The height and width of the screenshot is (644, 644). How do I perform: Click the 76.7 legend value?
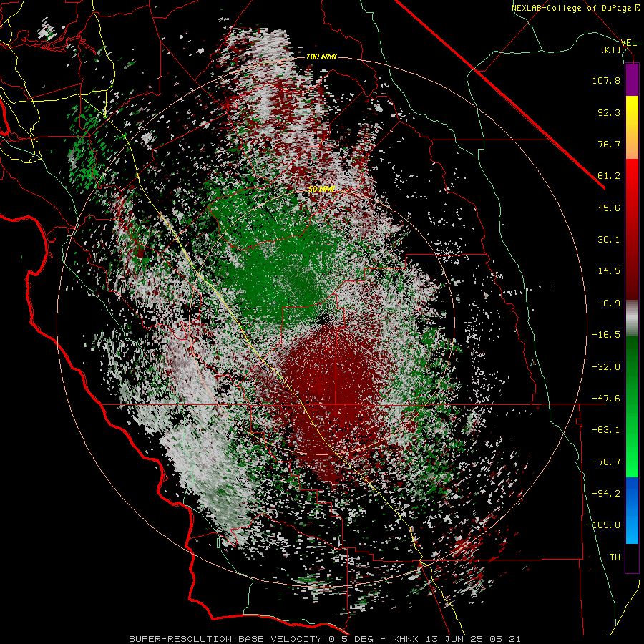(x=609, y=144)
